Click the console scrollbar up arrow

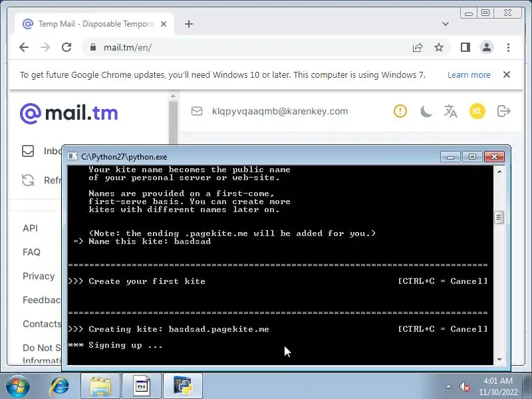[x=499, y=172]
